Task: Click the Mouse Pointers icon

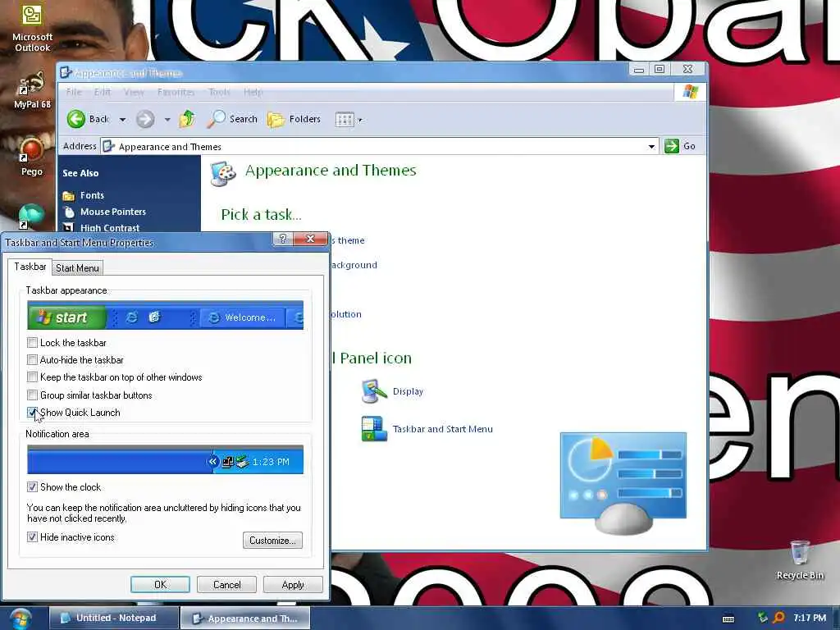Action: click(69, 212)
